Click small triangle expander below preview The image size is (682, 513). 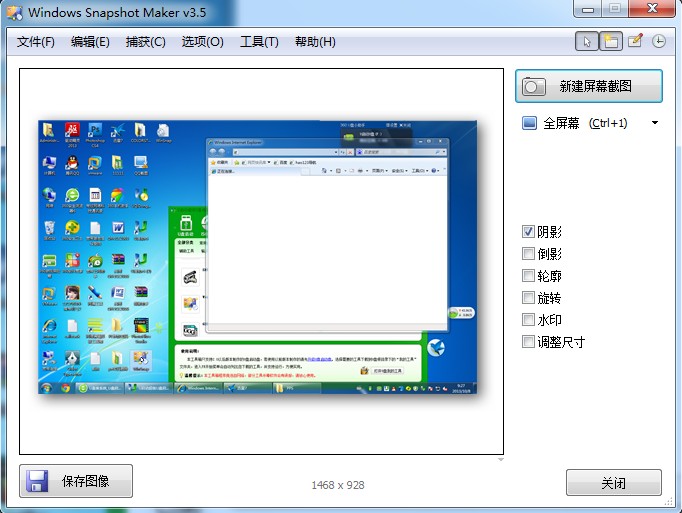click(x=501, y=459)
